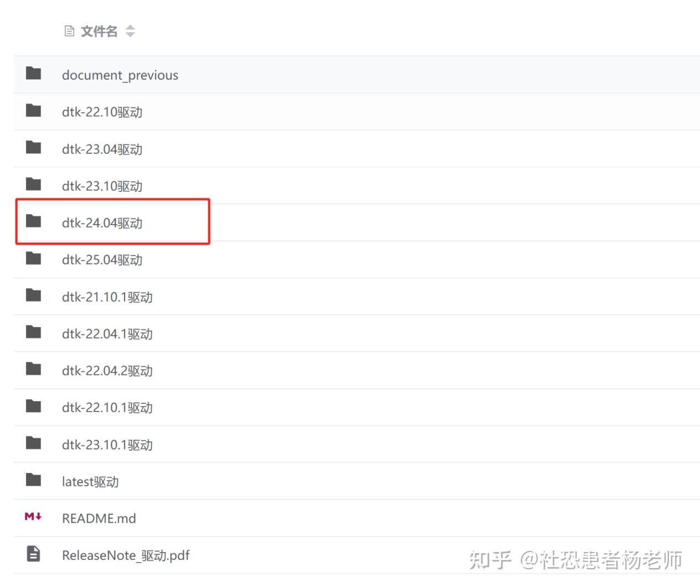The image size is (700, 588).
Task: Open the dtk-23.10.1驱动 folder
Action: pos(107,444)
